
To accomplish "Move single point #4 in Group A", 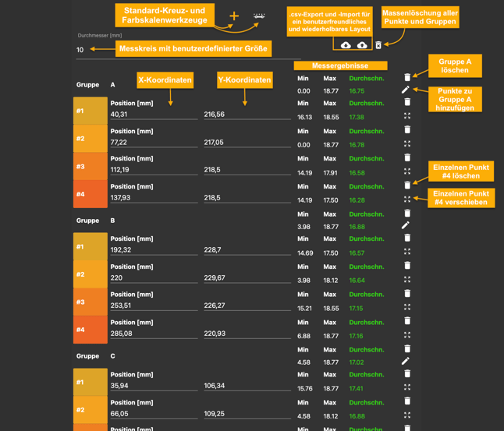I will click(x=407, y=200).
